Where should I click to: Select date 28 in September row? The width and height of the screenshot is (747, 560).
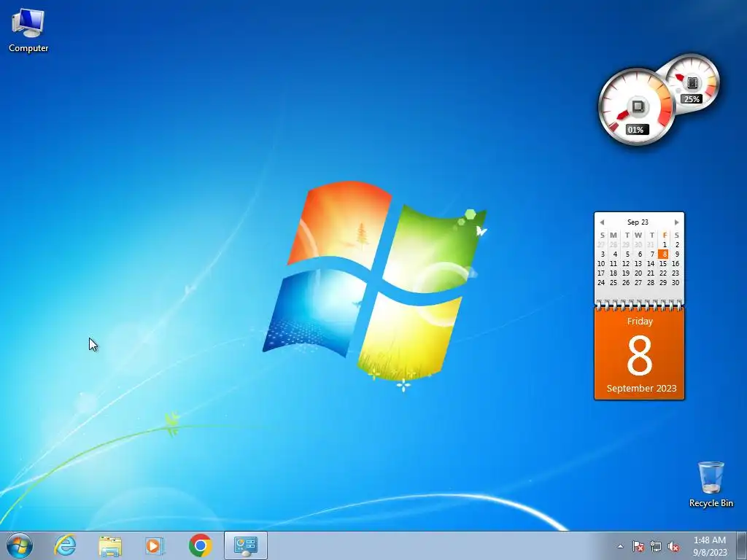[x=651, y=282]
